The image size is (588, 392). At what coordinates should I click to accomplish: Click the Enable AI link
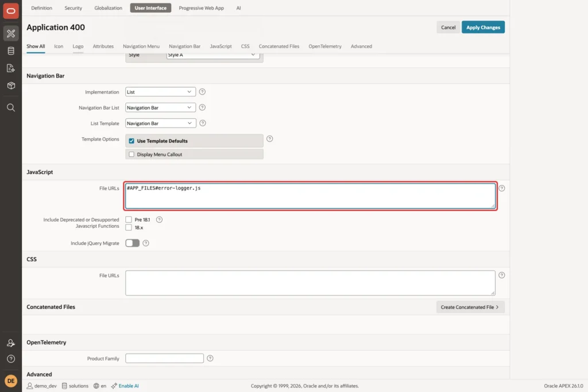point(129,386)
